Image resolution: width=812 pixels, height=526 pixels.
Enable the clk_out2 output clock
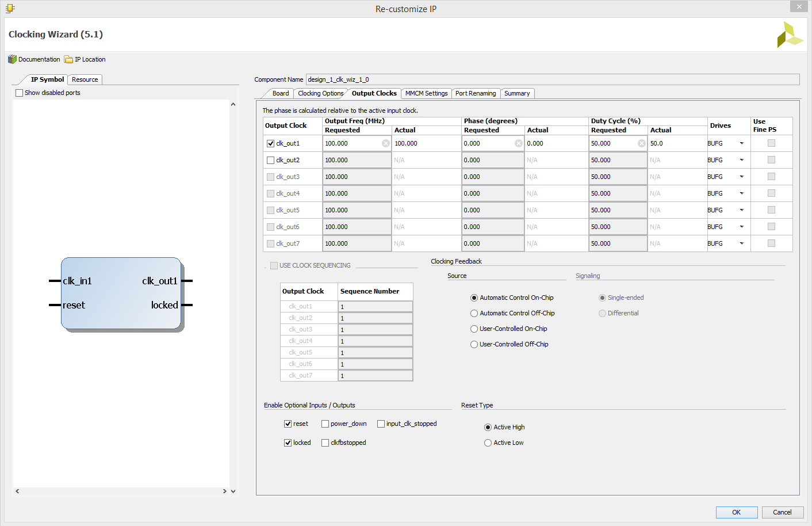pos(270,160)
